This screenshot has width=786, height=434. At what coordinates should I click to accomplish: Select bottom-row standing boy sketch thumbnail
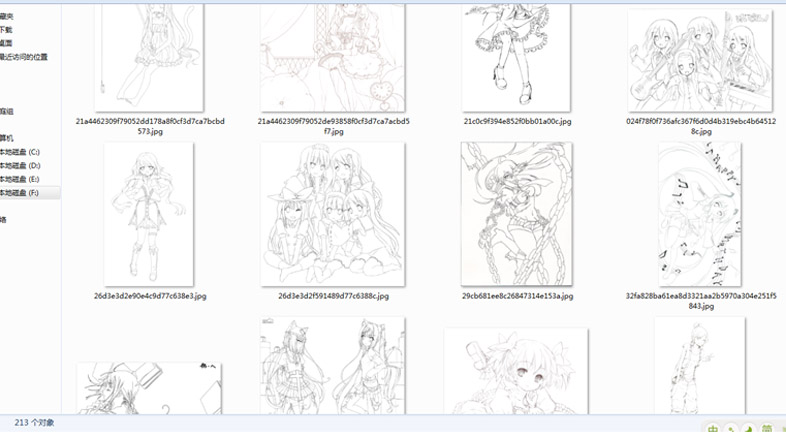pyautogui.click(x=700, y=365)
